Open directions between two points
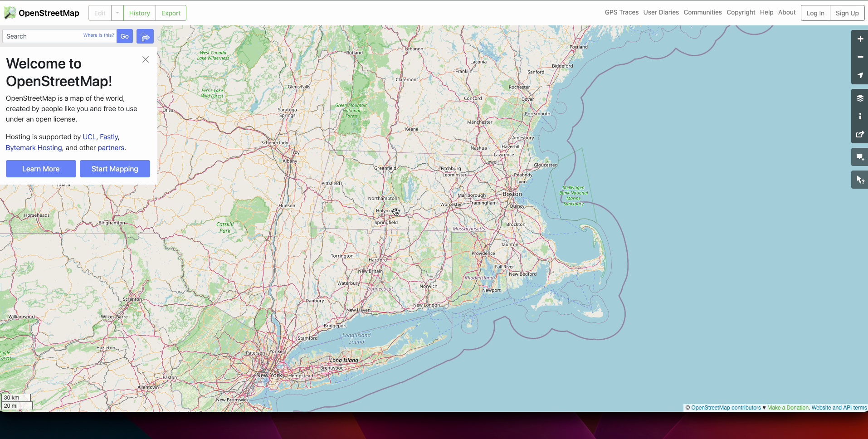This screenshot has width=868, height=439. 145,36
